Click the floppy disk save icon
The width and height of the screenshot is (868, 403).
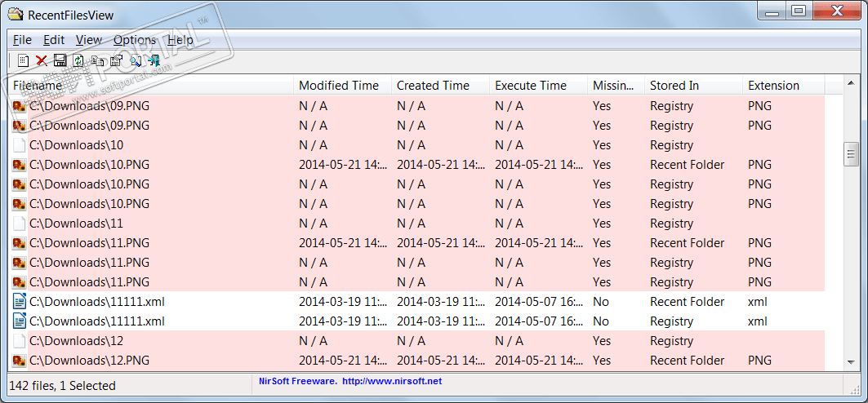[x=60, y=60]
